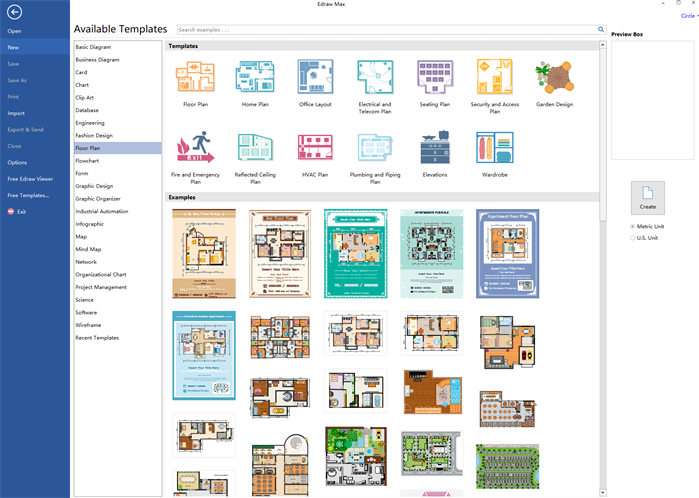The width and height of the screenshot is (699, 498).
Task: Click into the Search examples field
Action: tap(387, 30)
